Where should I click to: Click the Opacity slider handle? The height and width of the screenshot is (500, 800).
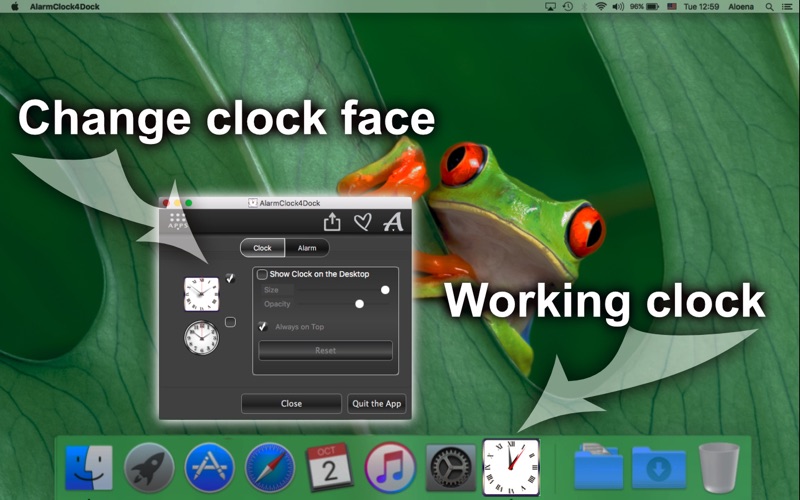[360, 303]
